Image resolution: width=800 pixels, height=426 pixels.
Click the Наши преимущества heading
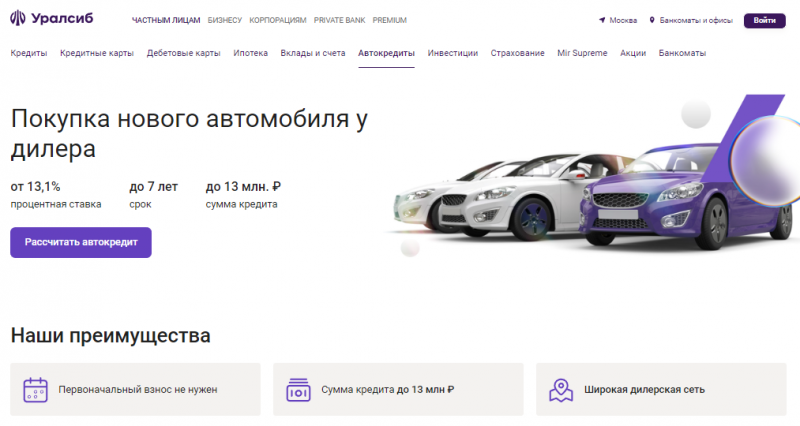pyautogui.click(x=110, y=336)
